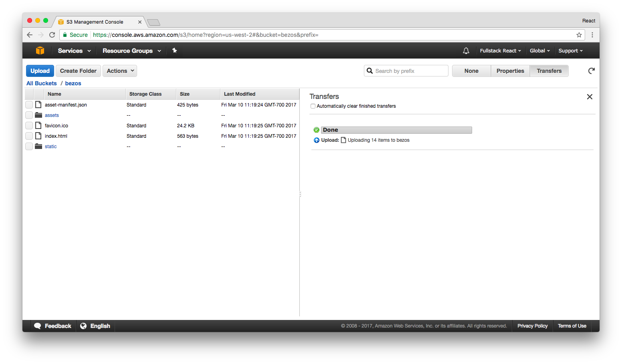622x364 pixels.
Task: Select the favicon.ico checkbox
Action: coord(29,125)
